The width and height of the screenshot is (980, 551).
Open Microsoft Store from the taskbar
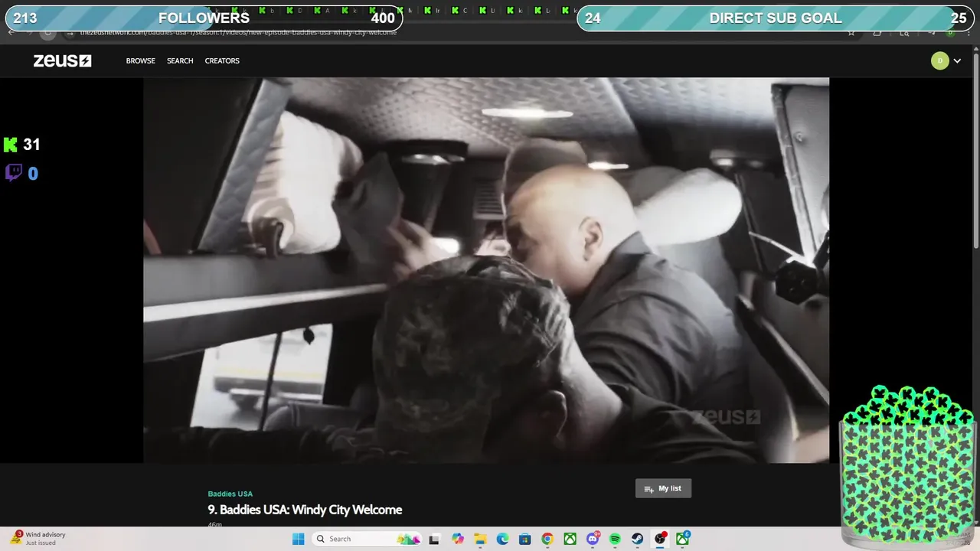524,539
